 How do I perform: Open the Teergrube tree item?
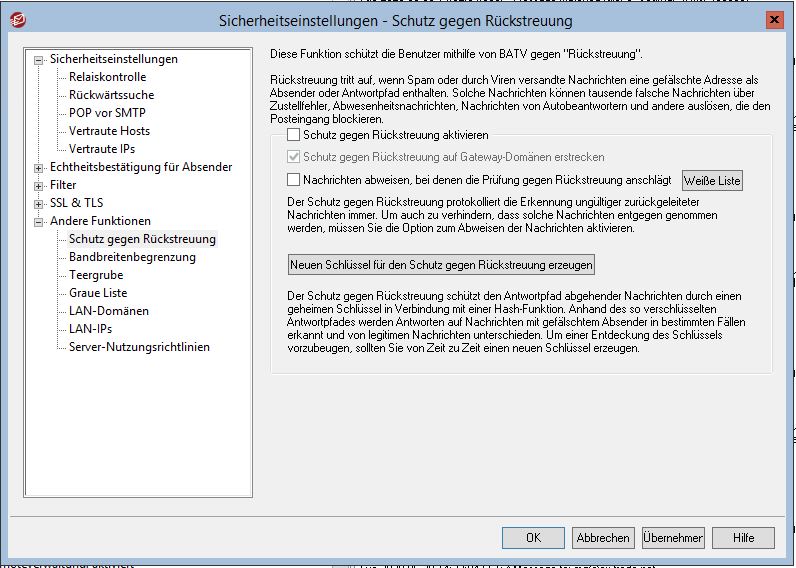(96, 275)
